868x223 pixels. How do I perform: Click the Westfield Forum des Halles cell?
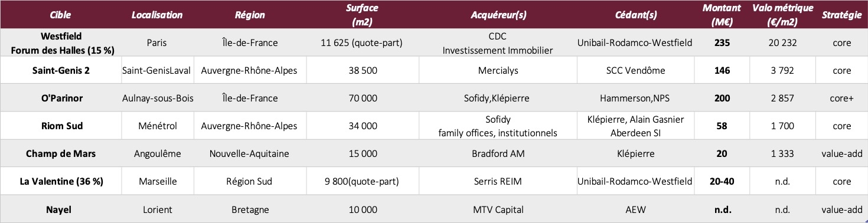(61, 43)
